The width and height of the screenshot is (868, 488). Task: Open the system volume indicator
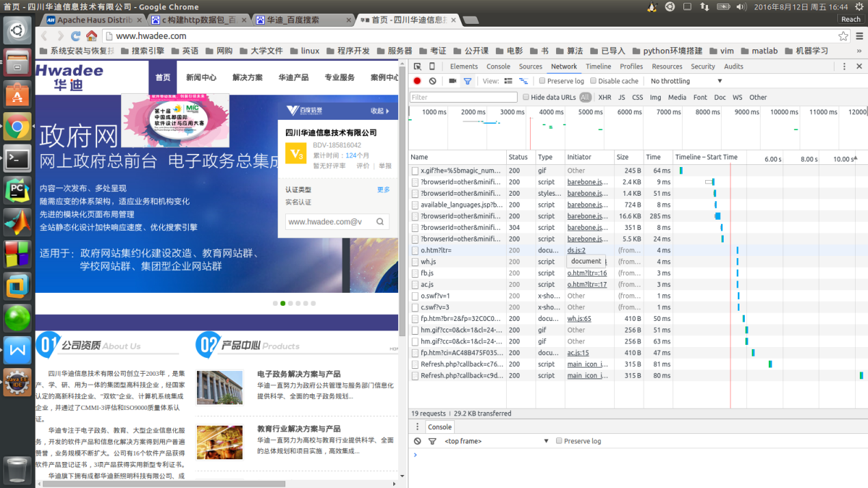click(741, 6)
